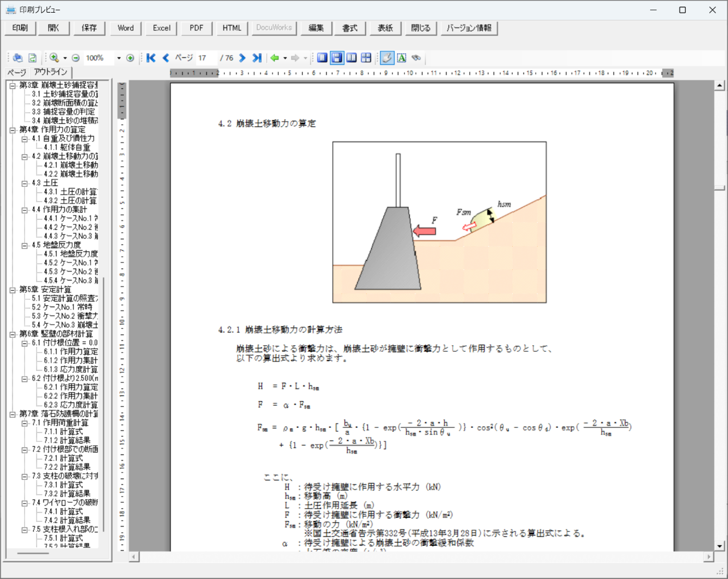Go to the last page
Viewport: 728px width, 579px height.
[x=257, y=58]
